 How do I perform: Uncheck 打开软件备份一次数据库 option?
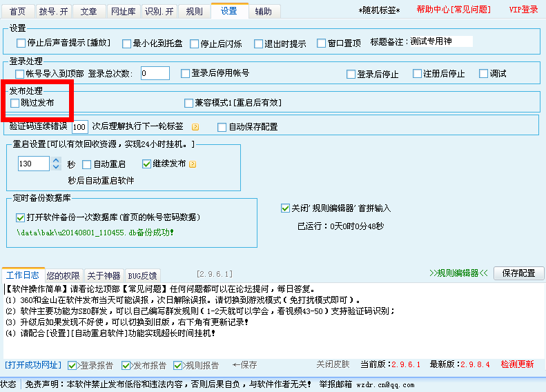(x=20, y=218)
